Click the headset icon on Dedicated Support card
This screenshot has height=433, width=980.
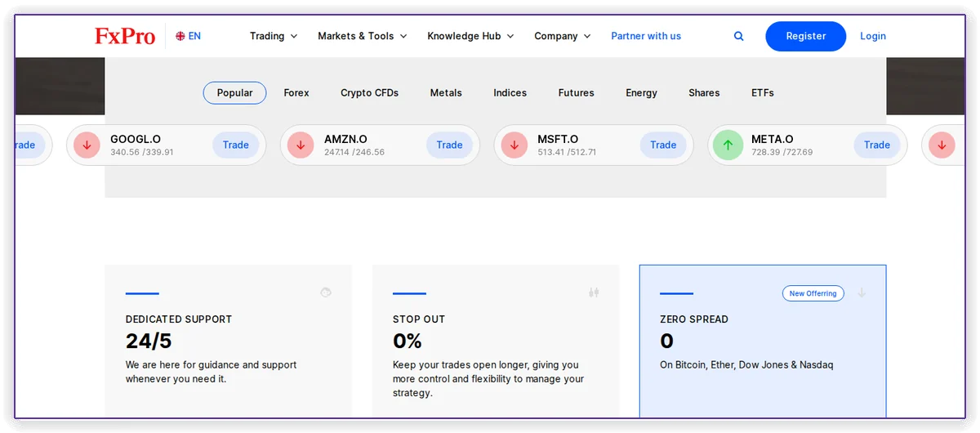326,292
